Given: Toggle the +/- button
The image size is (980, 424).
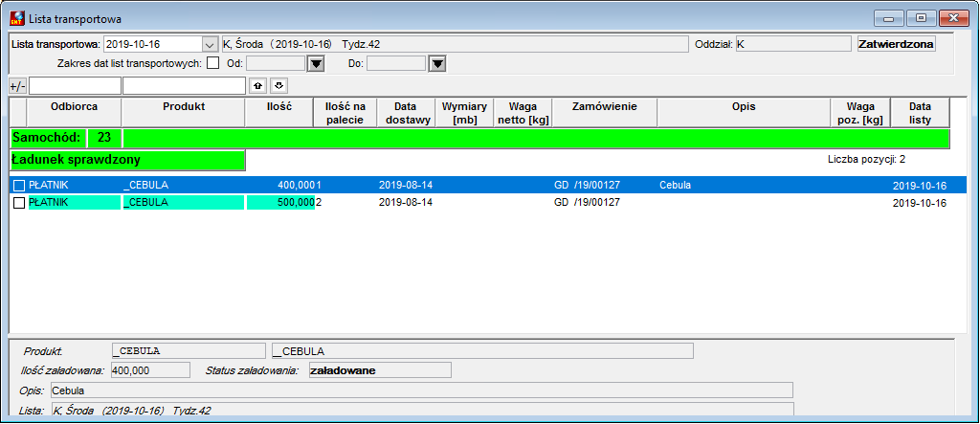Looking at the screenshot, I should pos(18,85).
